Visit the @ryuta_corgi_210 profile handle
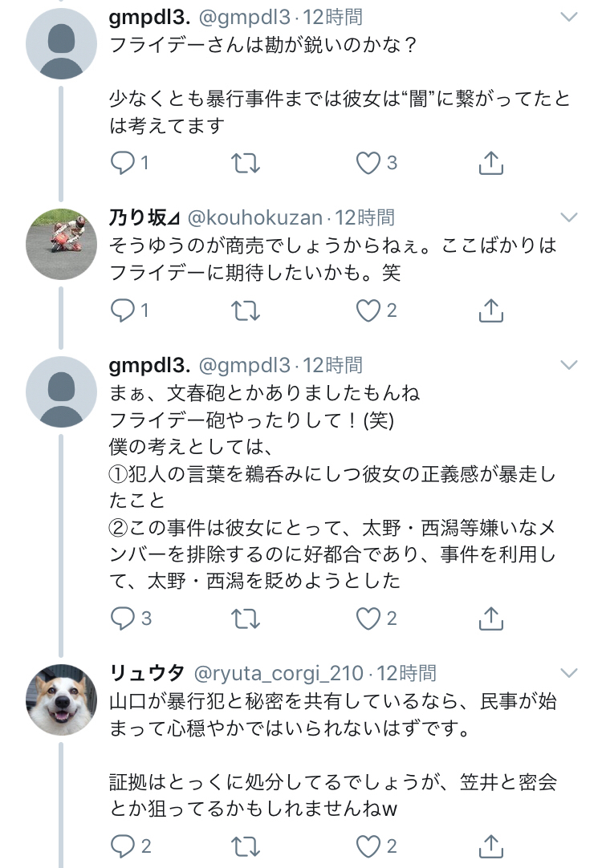Viewport: 602px width, 868px height. [279, 673]
